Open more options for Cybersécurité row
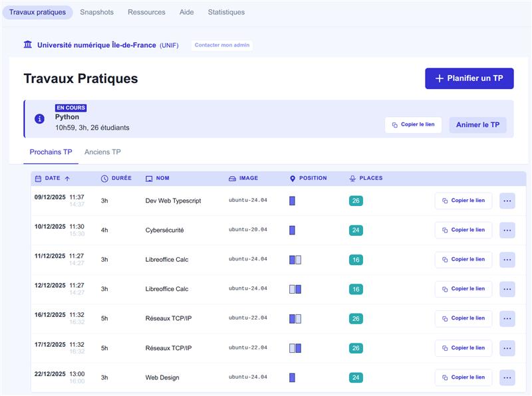Viewport: 532px width, 396px height. (507, 230)
